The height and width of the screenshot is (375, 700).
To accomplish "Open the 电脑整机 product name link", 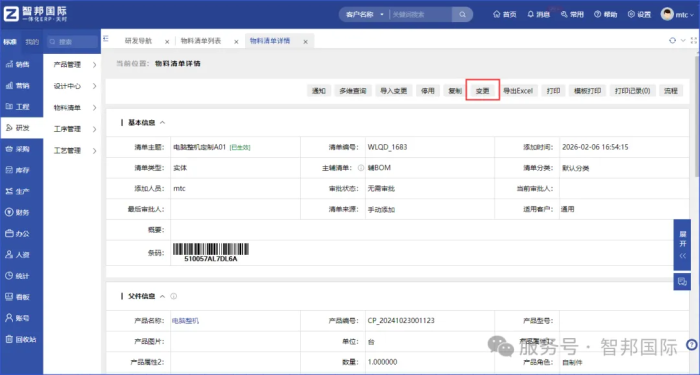I will click(x=186, y=321).
